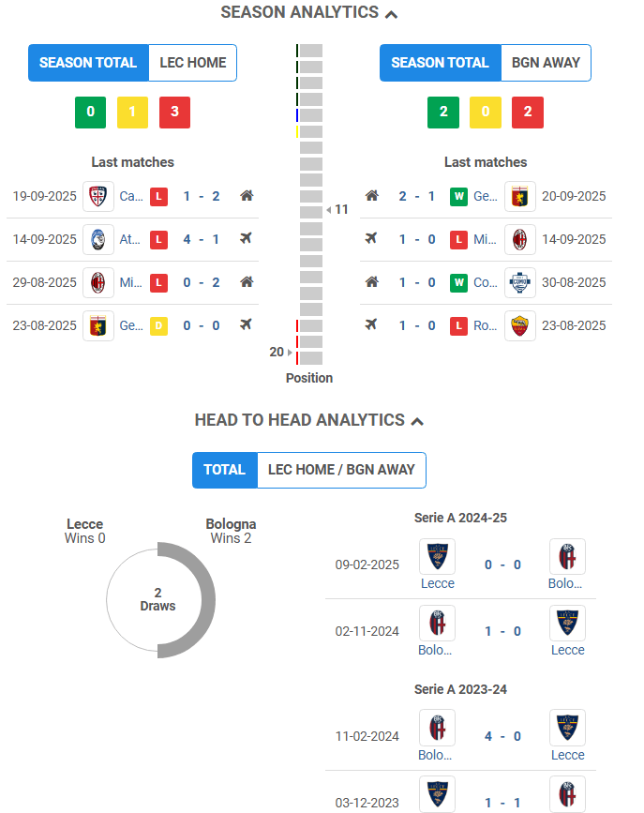Viewport: 644px width, 813px height.
Task: Collapse the Season Analytics section
Action: point(392,14)
